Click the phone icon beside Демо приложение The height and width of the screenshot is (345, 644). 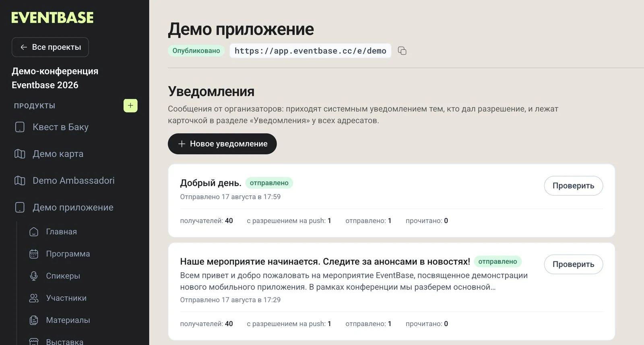[20, 207]
